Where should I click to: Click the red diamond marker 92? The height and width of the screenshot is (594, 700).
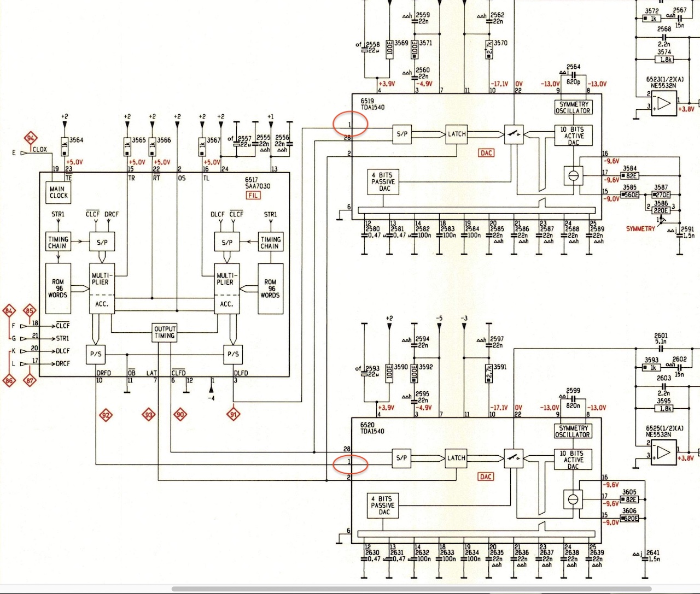[105, 415]
